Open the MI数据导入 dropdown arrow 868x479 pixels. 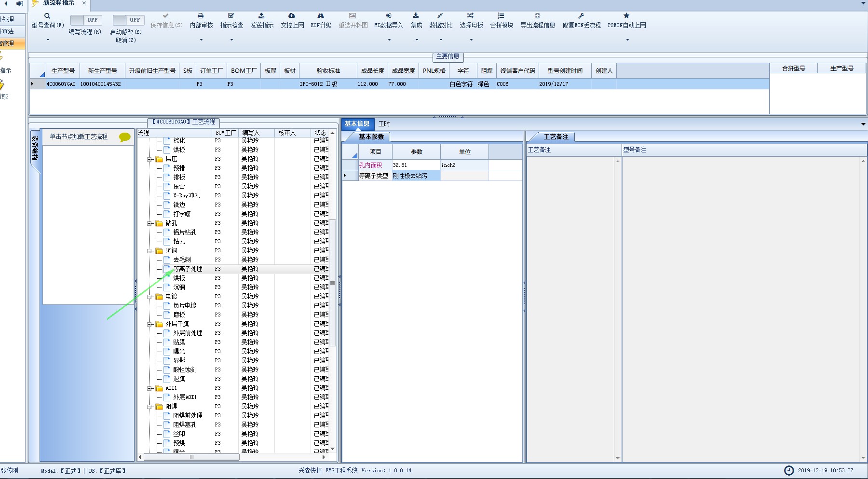[x=389, y=40]
